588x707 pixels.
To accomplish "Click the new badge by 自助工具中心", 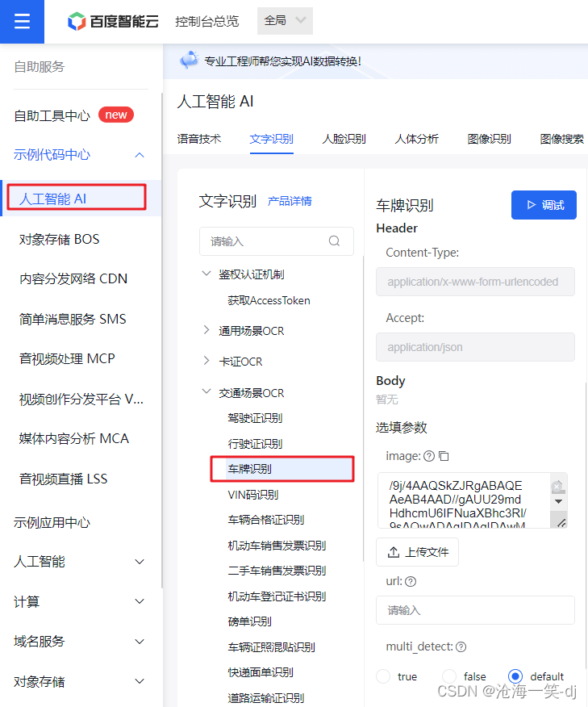I will click(116, 115).
